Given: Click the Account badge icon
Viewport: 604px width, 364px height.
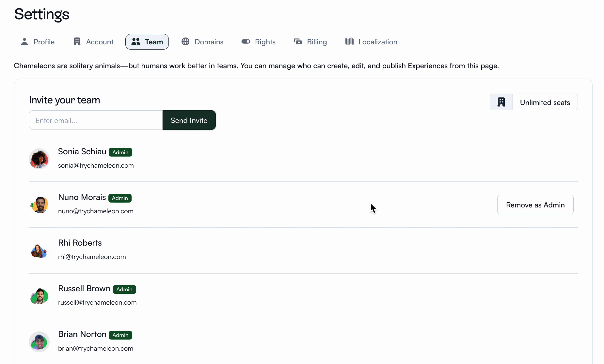Looking at the screenshot, I should (x=77, y=42).
